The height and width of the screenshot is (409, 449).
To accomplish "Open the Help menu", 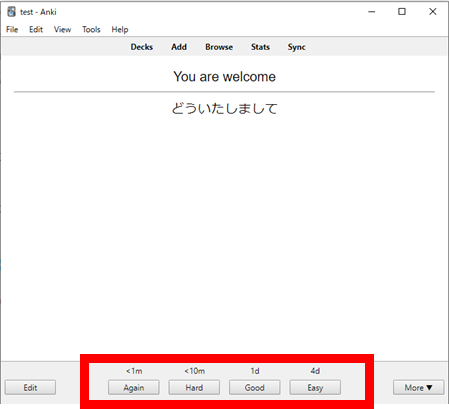I will click(120, 30).
